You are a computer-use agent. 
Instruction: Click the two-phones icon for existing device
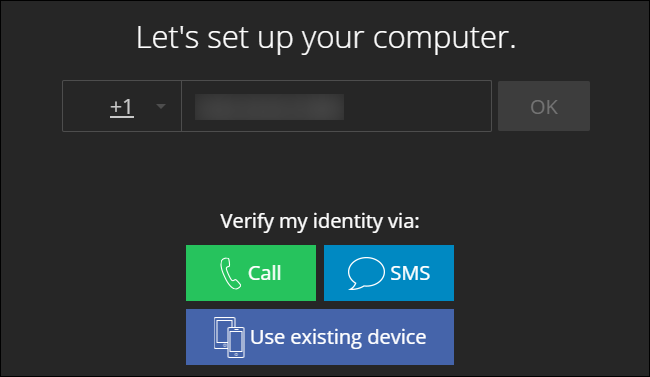point(229,337)
